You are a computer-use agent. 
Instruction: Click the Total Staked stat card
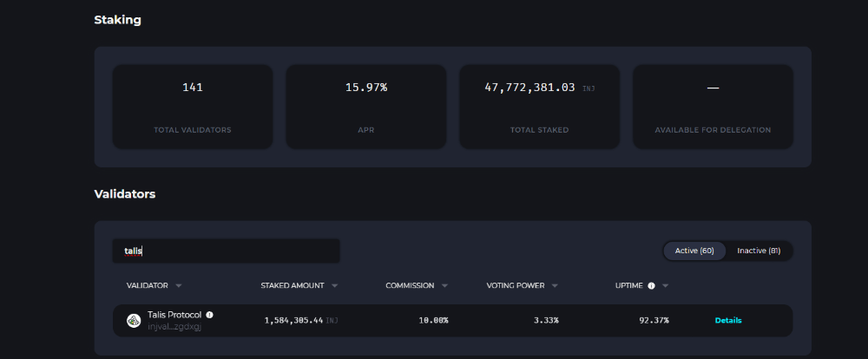coord(539,107)
